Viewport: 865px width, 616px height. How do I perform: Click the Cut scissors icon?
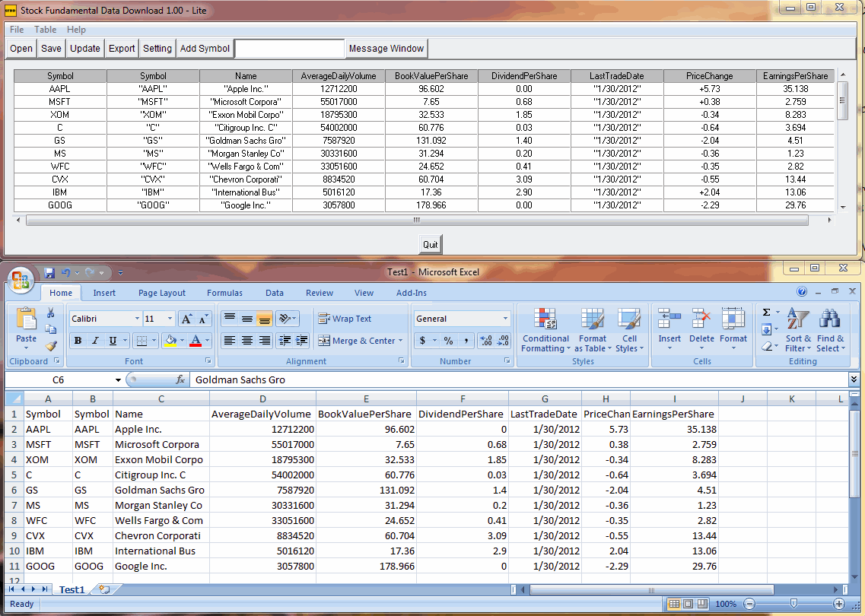pos(51,313)
